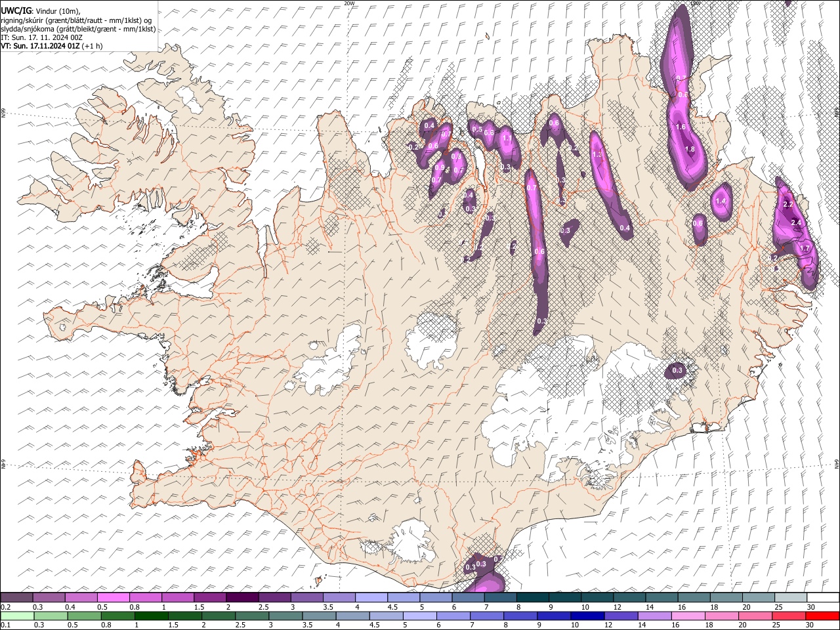The width and height of the screenshot is (840, 630).
Task: Click the '2.4' precipitation value on the east coast
Action: point(797,224)
